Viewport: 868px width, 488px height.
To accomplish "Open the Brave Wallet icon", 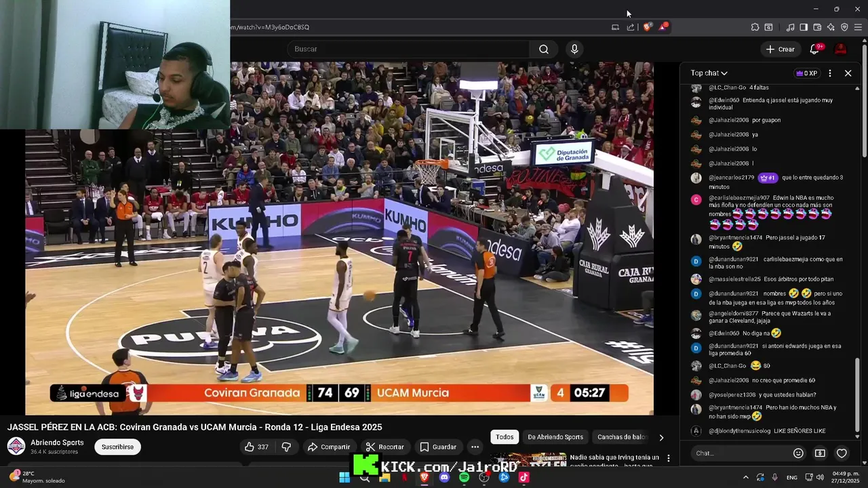I will [x=817, y=27].
